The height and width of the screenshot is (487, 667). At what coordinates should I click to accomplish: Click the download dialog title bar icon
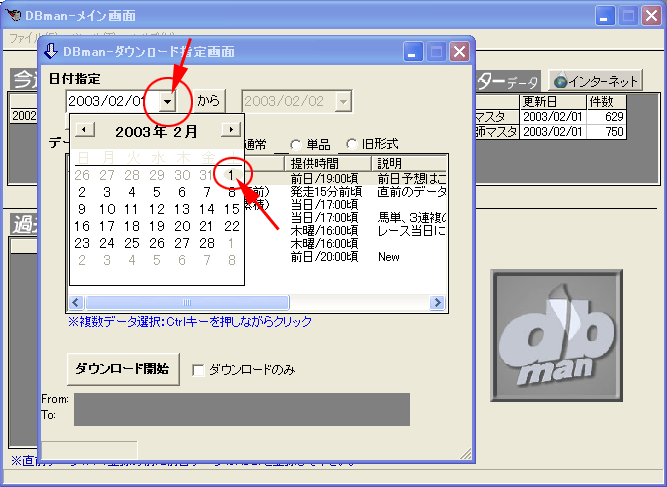click(52, 51)
